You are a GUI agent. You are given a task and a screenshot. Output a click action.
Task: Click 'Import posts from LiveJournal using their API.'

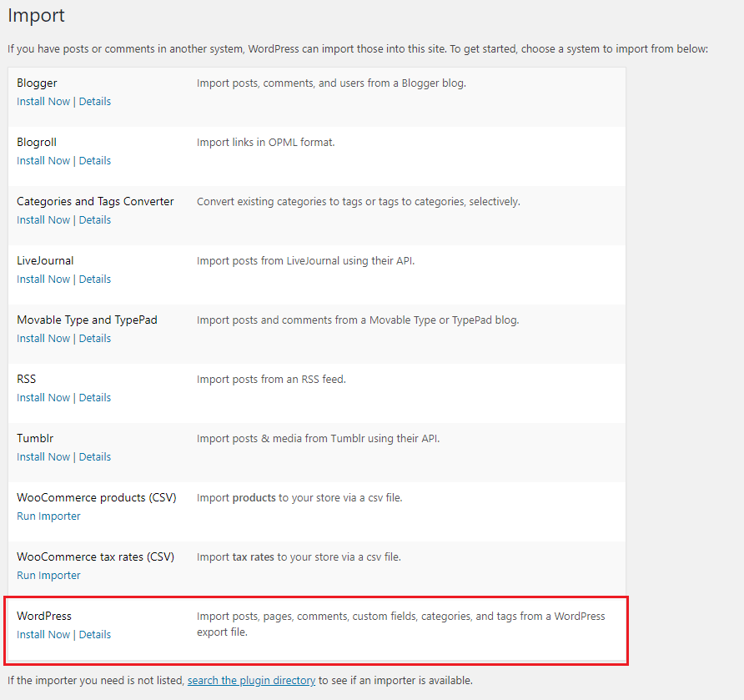point(305,261)
